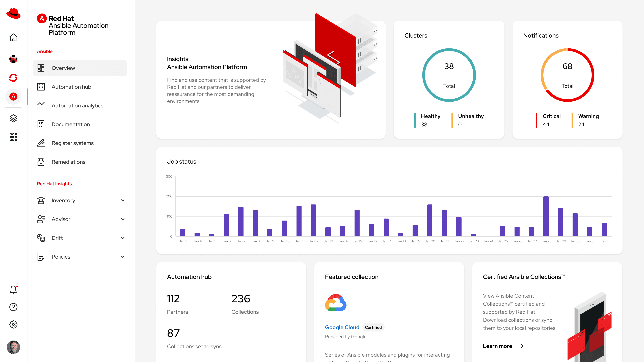Open the Google Cloud collection link
The image size is (644, 362).
(342, 327)
